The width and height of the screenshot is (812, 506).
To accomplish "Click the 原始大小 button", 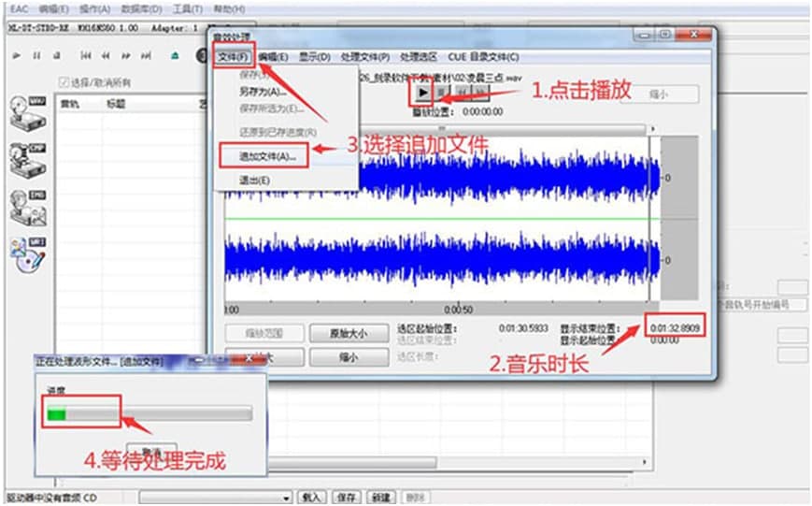I will click(x=349, y=333).
